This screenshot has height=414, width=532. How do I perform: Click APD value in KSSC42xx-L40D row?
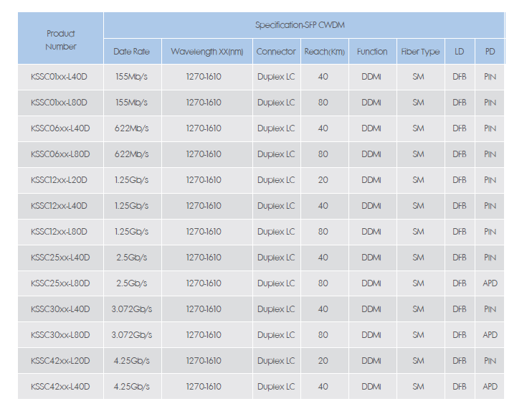[x=490, y=387]
